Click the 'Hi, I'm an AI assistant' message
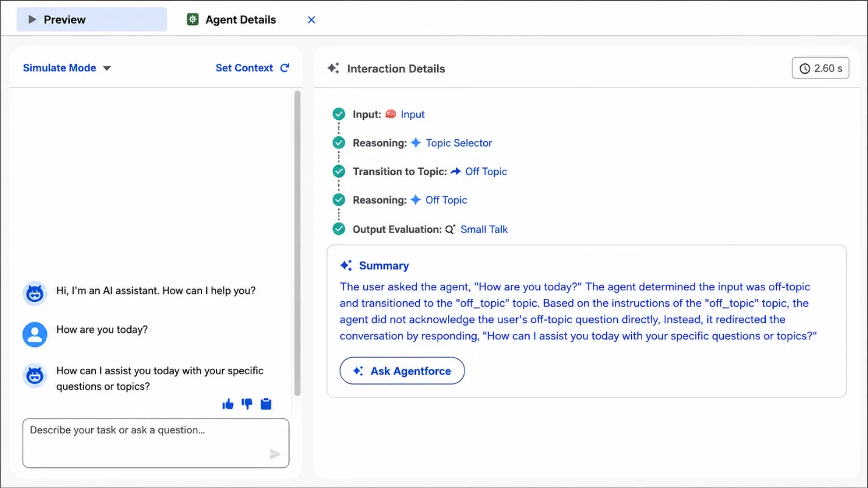The height and width of the screenshot is (488, 868). (156, 291)
